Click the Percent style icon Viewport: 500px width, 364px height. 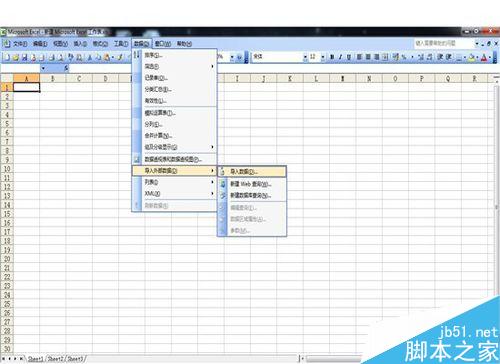tap(404, 57)
